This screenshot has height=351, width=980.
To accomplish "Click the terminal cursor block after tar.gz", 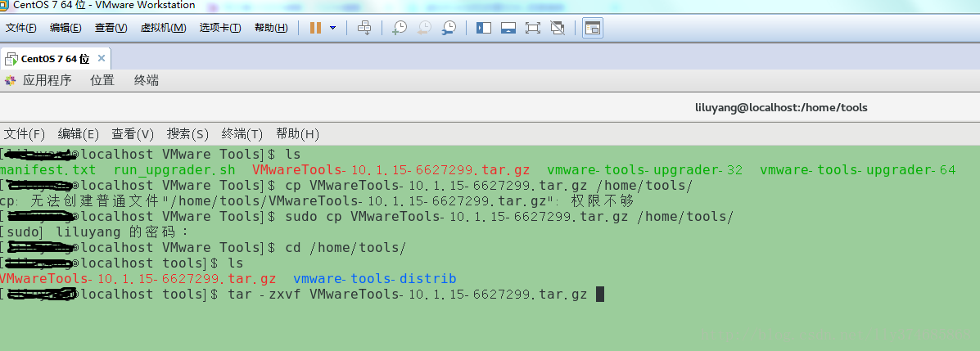I will coord(600,295).
